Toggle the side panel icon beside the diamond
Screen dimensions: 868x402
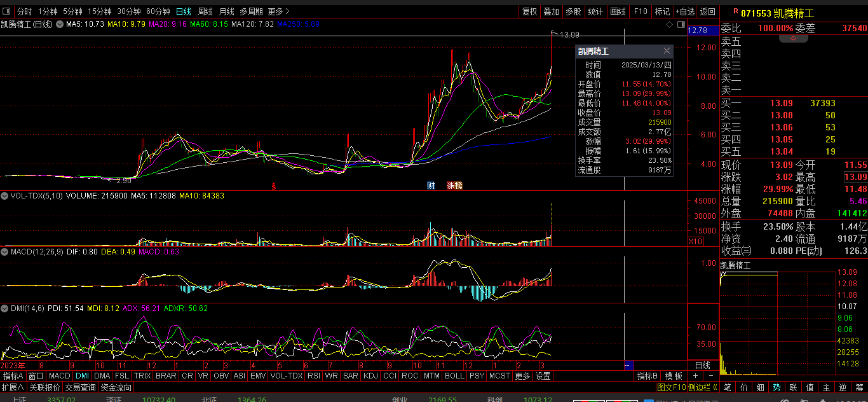681,24
